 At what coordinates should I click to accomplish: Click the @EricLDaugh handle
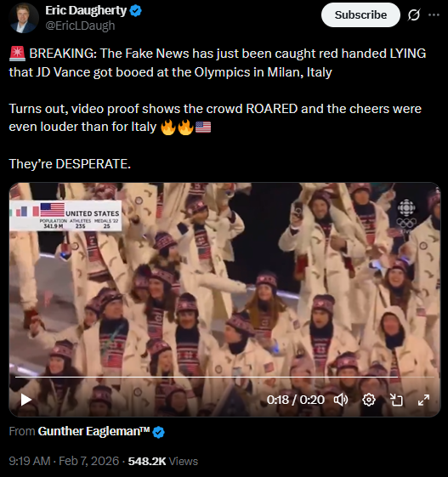point(80,26)
